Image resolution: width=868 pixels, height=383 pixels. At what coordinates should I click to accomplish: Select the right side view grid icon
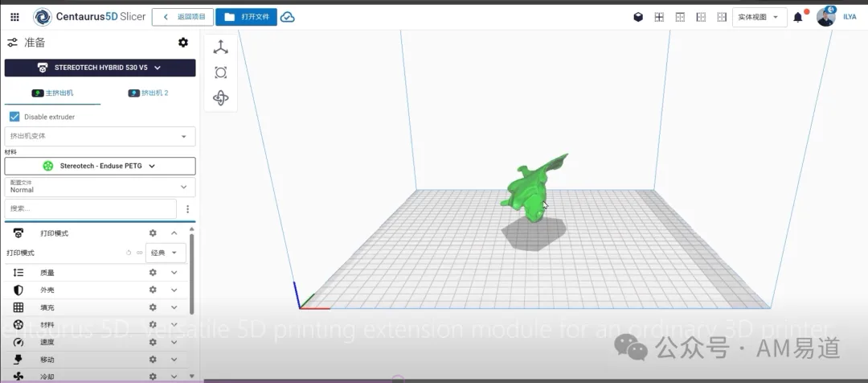tap(722, 17)
